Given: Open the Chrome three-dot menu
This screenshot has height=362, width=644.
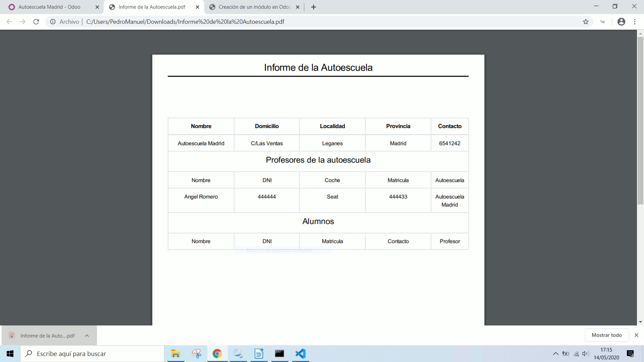Looking at the screenshot, I should (635, 21).
